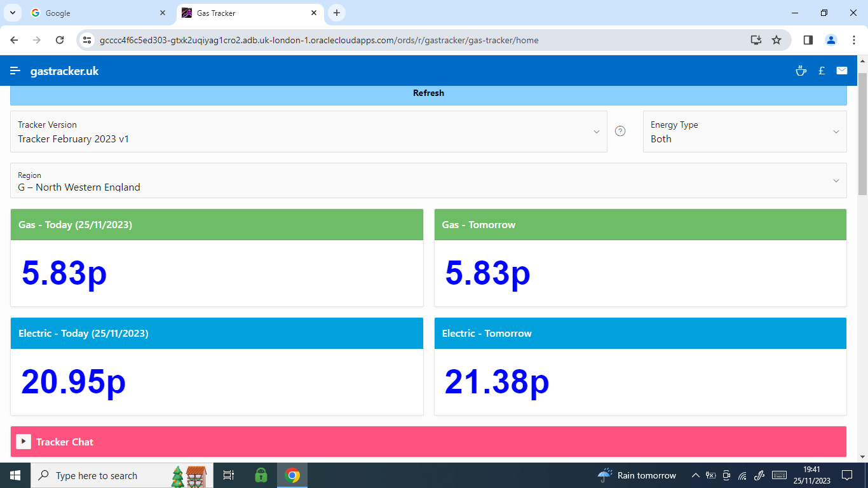Click the Gas - Today (25/11/2023) header

pos(217,225)
